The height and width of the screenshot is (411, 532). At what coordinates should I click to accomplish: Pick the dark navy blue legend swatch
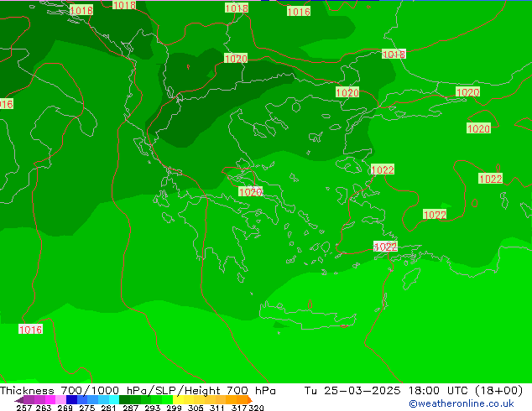tap(71, 399)
